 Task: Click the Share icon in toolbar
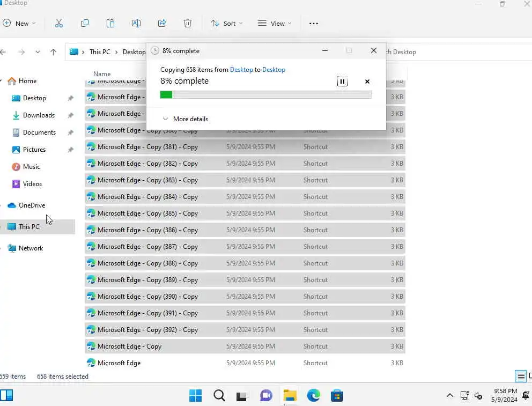click(x=162, y=24)
